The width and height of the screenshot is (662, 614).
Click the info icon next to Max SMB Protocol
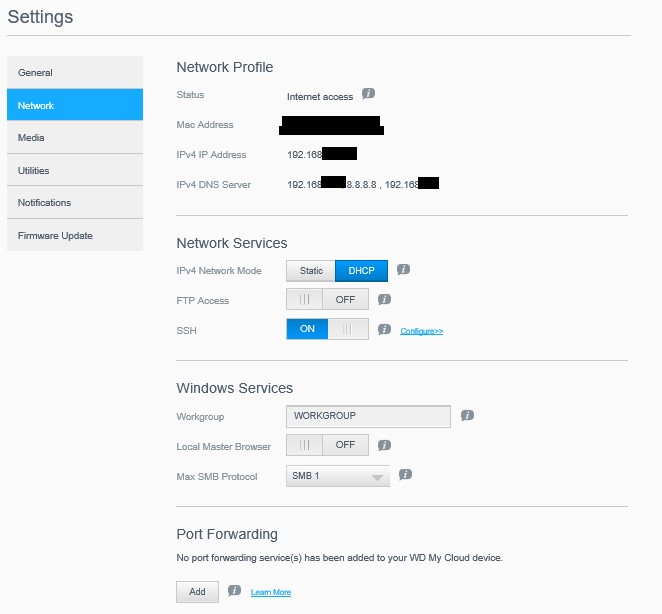coord(405,475)
